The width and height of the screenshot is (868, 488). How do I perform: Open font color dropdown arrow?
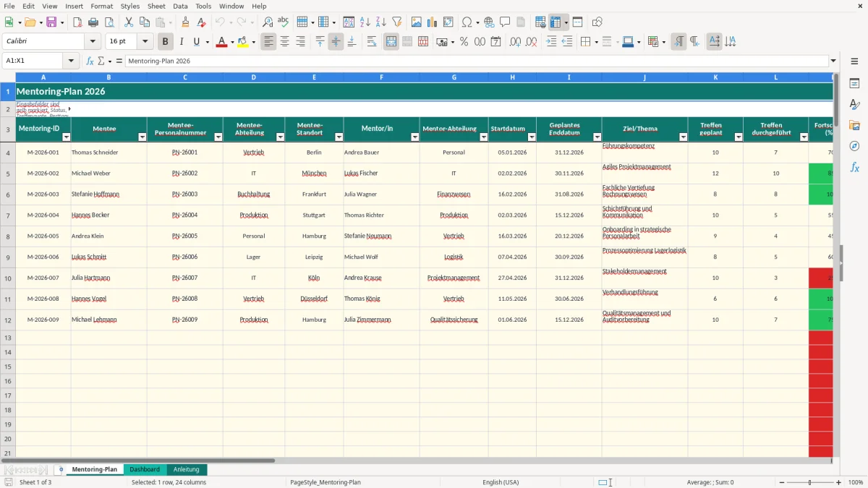click(x=232, y=42)
